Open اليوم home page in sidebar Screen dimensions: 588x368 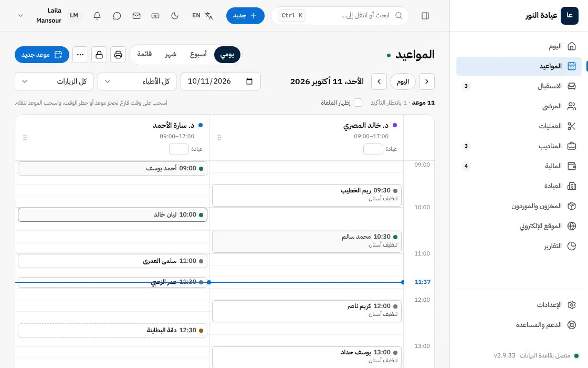[519, 46]
